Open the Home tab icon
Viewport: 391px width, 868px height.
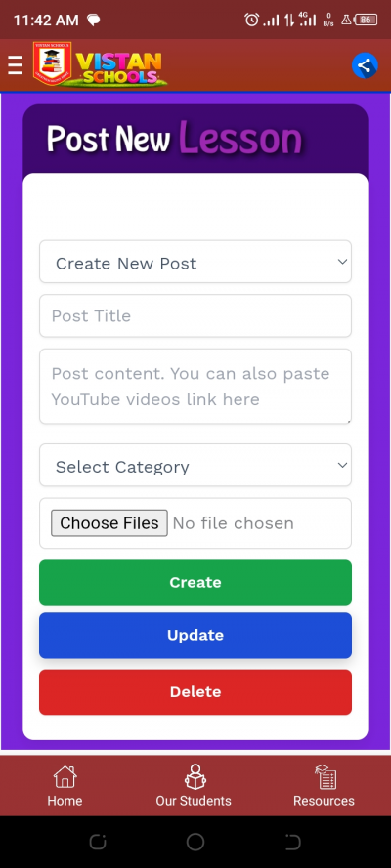point(65,776)
